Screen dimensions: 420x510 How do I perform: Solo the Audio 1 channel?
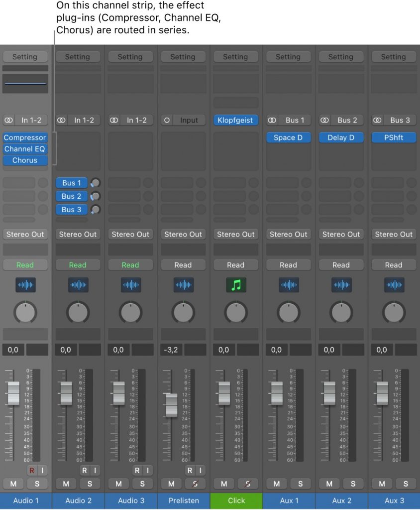coord(37,484)
